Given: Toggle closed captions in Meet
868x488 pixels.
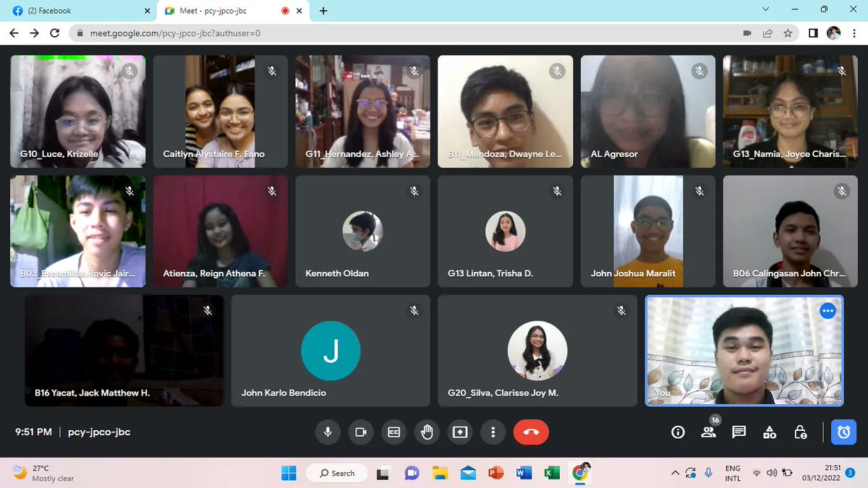Looking at the screenshot, I should 393,432.
